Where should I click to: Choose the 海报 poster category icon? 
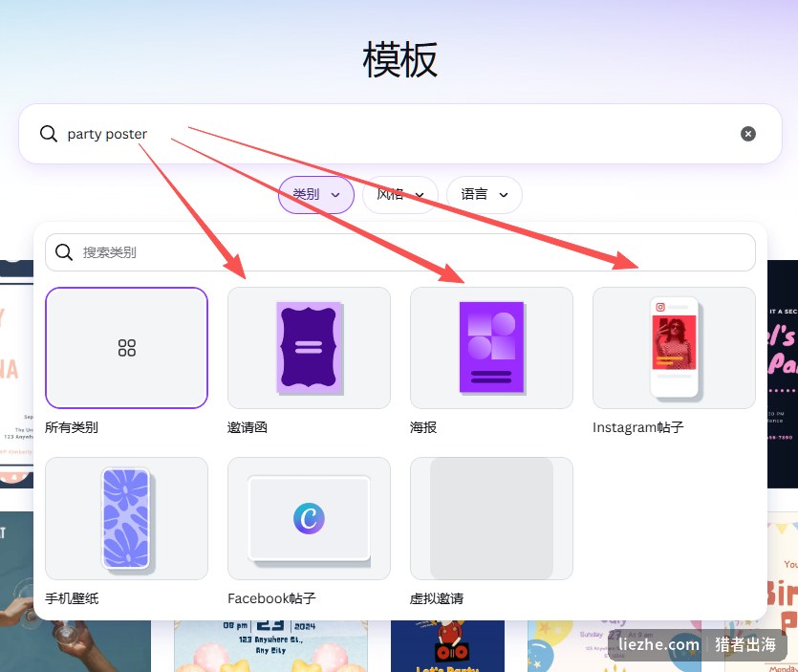[x=491, y=348]
